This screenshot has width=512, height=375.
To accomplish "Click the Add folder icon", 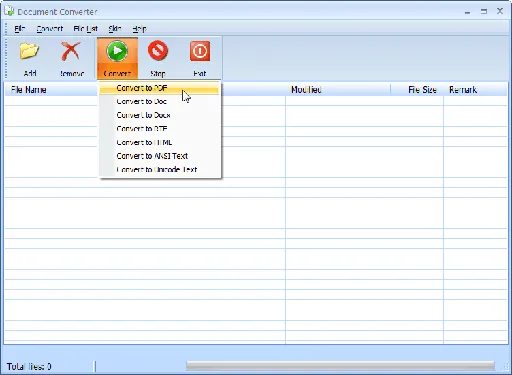I will (x=29, y=51).
